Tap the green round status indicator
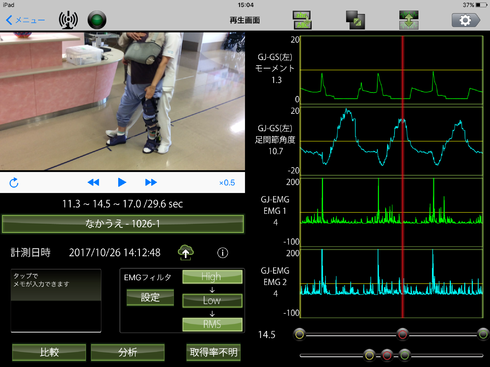 (x=97, y=20)
